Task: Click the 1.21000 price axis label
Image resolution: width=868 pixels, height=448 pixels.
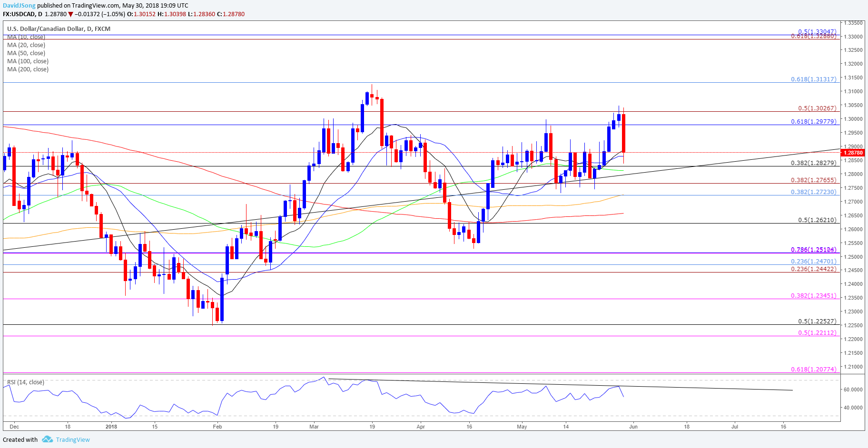Action: coord(854,367)
